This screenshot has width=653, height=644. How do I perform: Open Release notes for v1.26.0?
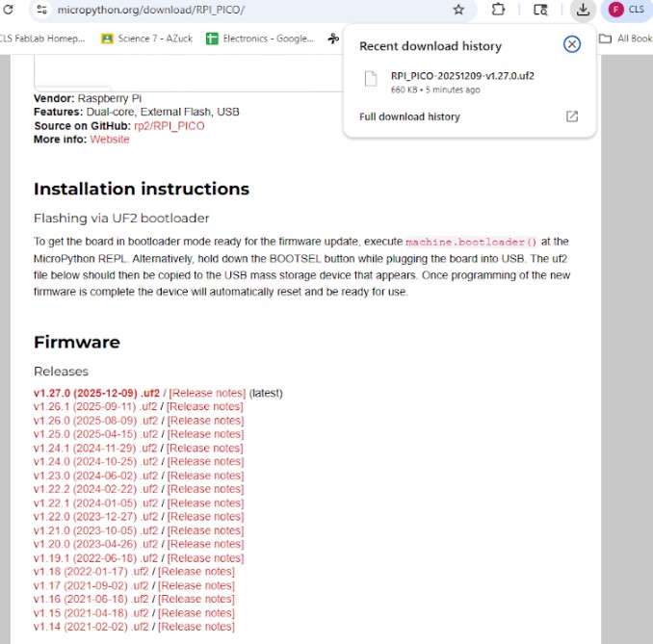pyautogui.click(x=206, y=421)
